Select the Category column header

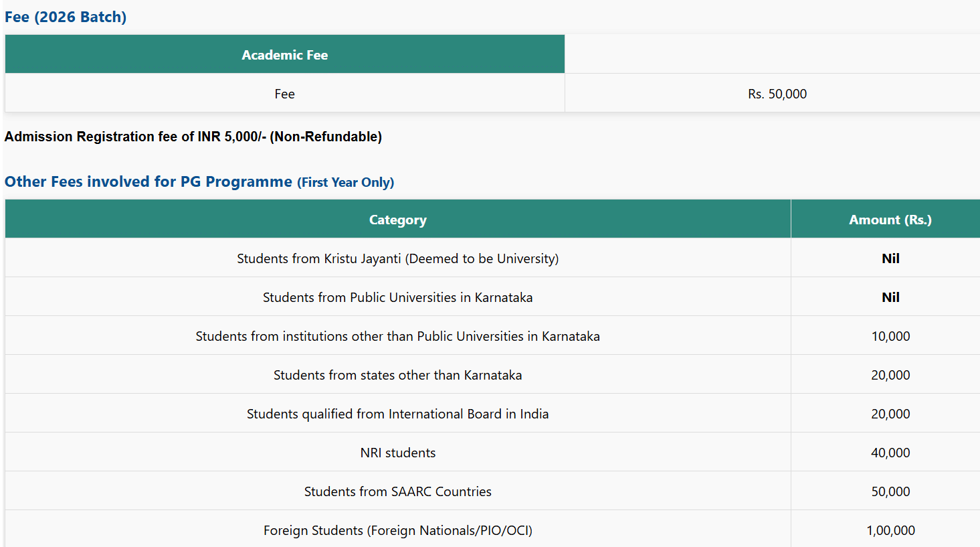(397, 220)
